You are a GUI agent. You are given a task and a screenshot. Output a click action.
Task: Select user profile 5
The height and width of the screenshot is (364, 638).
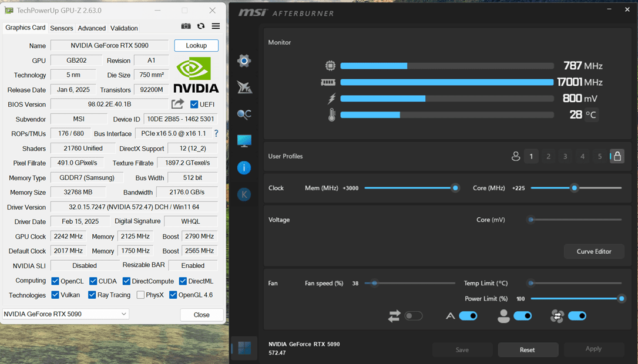point(599,156)
